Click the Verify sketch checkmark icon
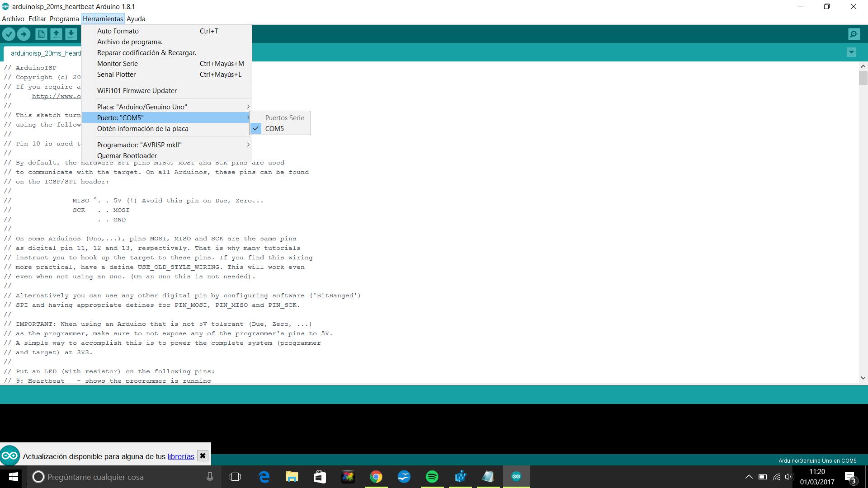Screen dimensions: 868x488 point(9,34)
